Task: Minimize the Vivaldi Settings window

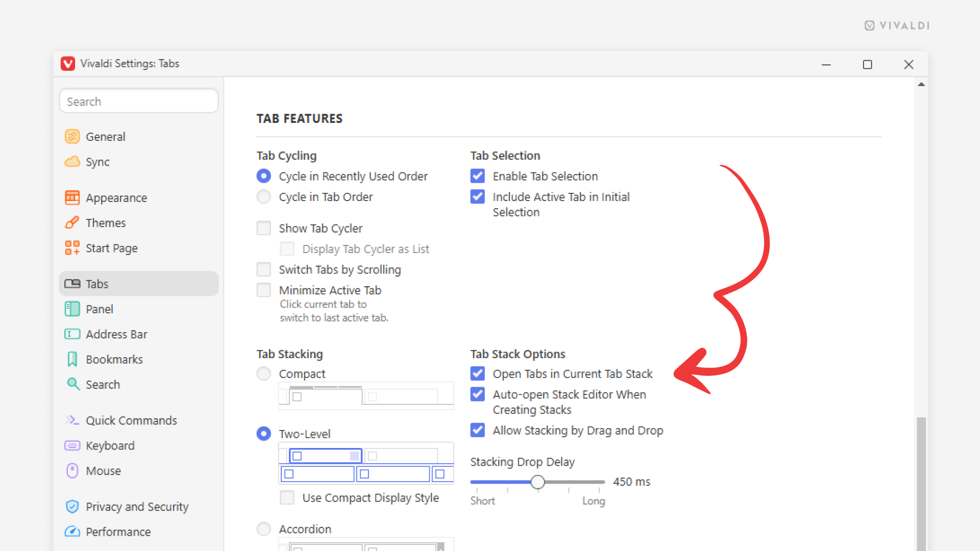Action: click(x=826, y=64)
